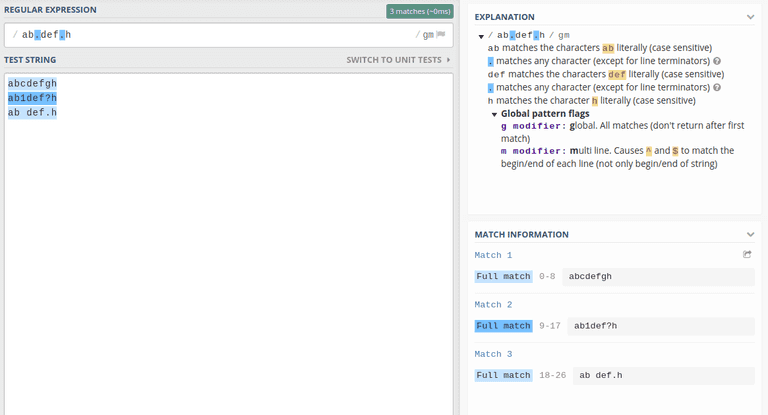This screenshot has width=768, height=415.
Task: Open help icon beside second 'any character' line
Action: [717, 88]
